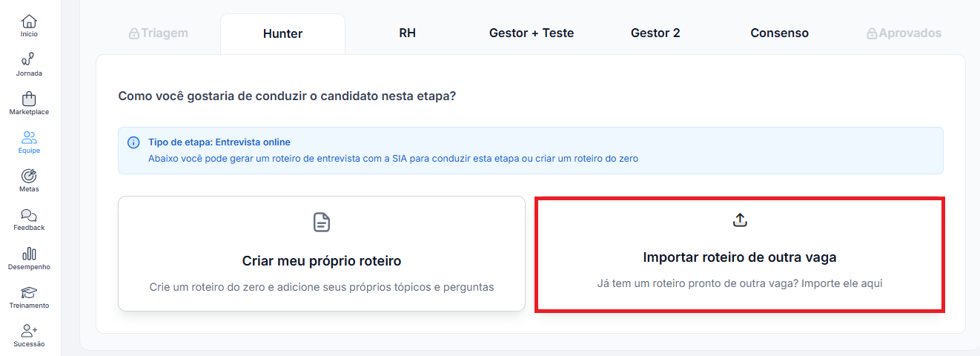Open the Marketplace bag icon

pos(29,99)
